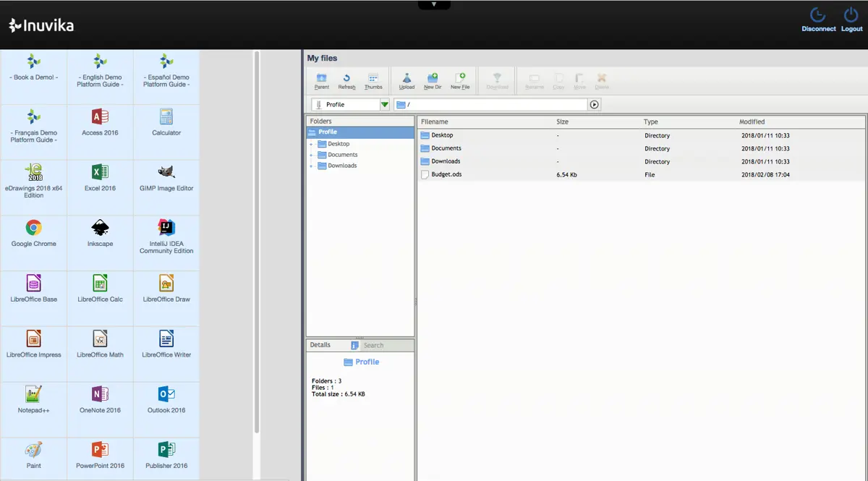Select the Downloads directory row
This screenshot has width=868, height=481.
641,161
